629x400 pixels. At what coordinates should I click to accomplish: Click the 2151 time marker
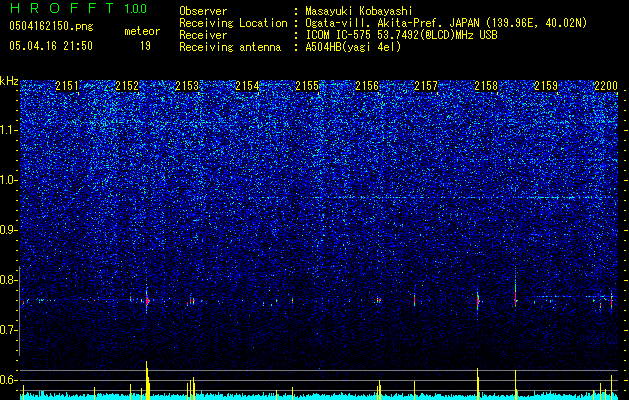[67, 85]
